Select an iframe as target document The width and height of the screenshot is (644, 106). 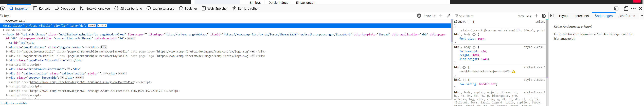(x=616, y=8)
